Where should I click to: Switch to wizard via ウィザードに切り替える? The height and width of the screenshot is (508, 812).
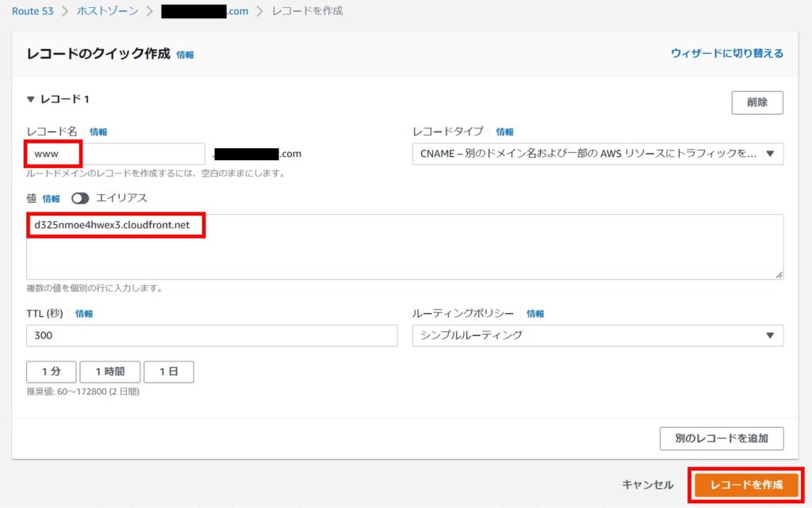[726, 54]
